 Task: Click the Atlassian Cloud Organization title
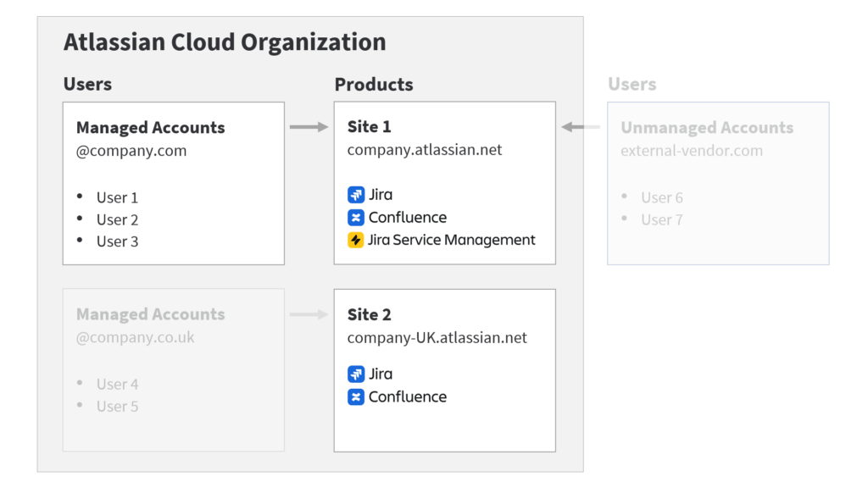[225, 42]
